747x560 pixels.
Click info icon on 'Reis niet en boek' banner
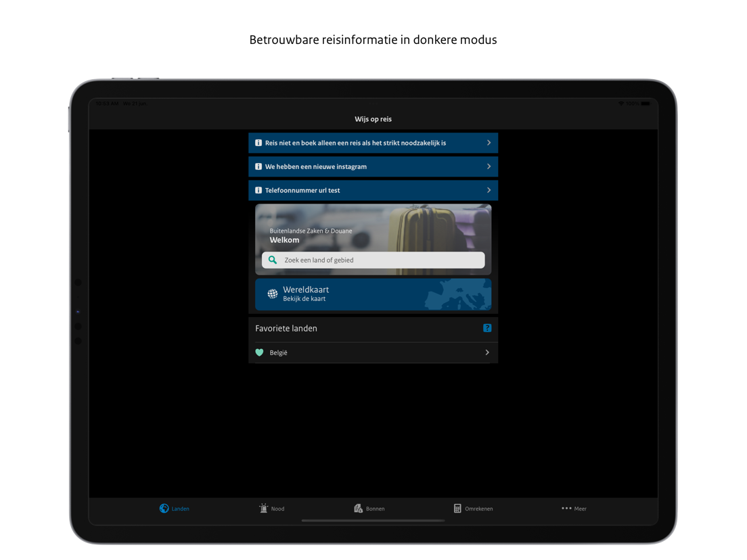(258, 143)
